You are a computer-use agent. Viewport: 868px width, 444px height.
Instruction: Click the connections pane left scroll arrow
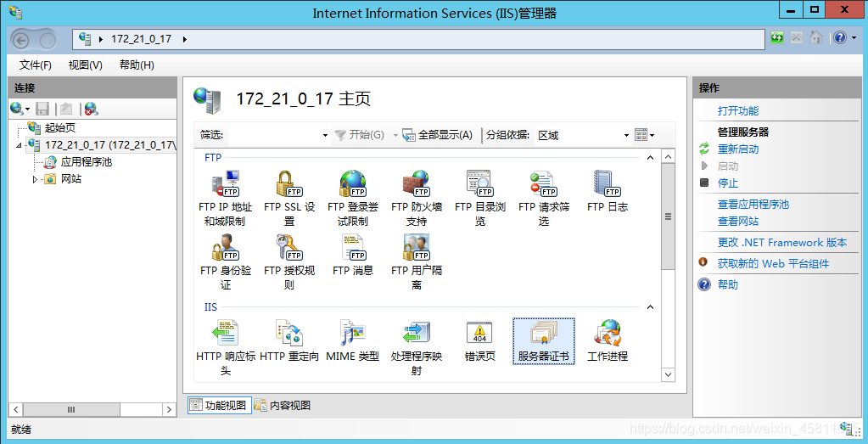coord(16,410)
